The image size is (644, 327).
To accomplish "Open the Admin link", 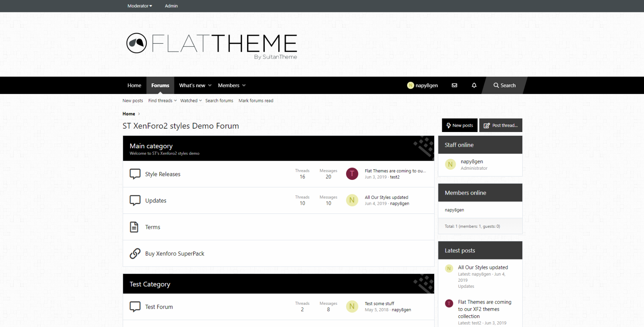I will pyautogui.click(x=171, y=6).
